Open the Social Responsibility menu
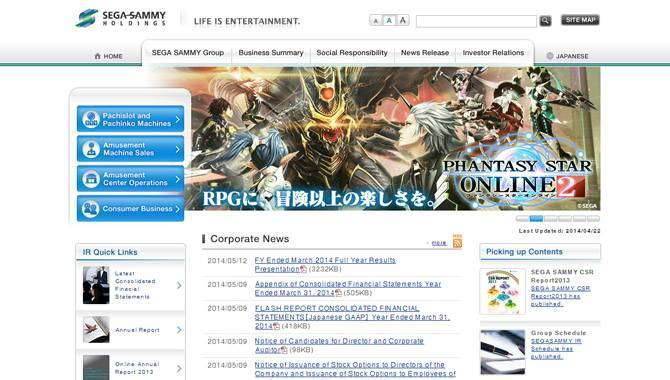Screen dimensions: 670x380 tap(352, 53)
